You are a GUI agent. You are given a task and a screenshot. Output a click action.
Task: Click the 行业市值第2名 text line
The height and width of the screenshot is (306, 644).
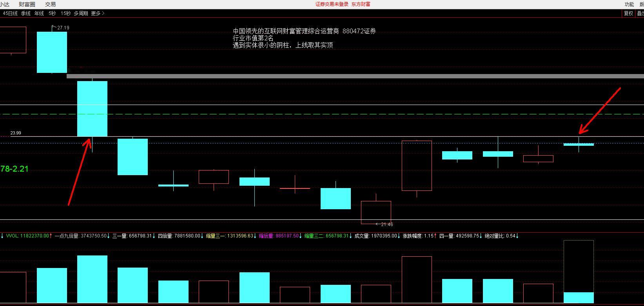click(253, 38)
